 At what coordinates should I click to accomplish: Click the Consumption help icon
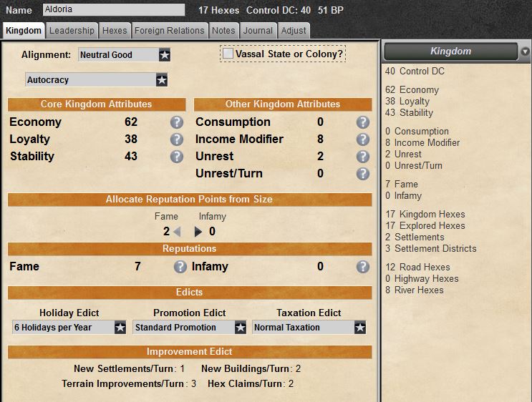[363, 122]
